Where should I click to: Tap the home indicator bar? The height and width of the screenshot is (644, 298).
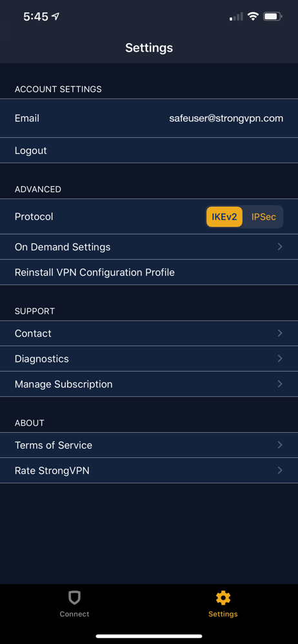[x=149, y=636]
